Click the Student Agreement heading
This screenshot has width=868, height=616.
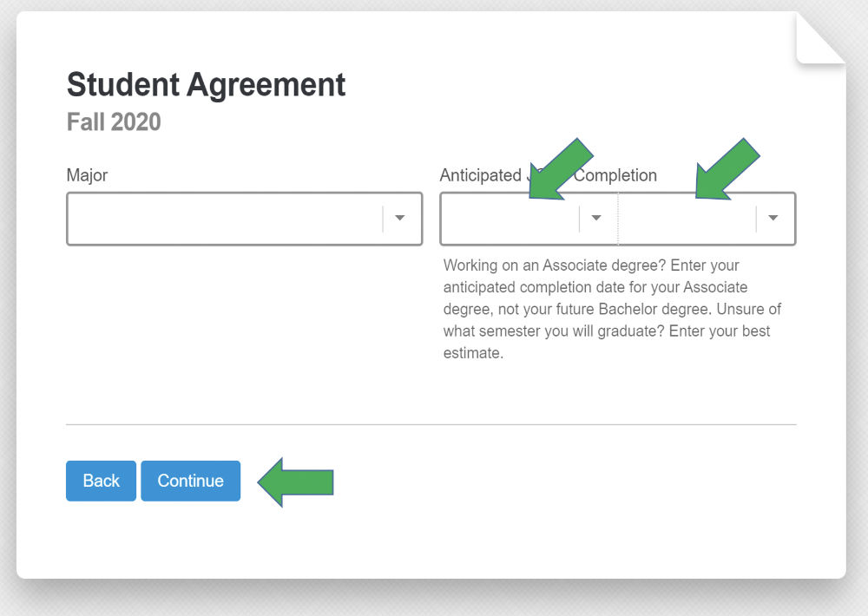coord(206,84)
